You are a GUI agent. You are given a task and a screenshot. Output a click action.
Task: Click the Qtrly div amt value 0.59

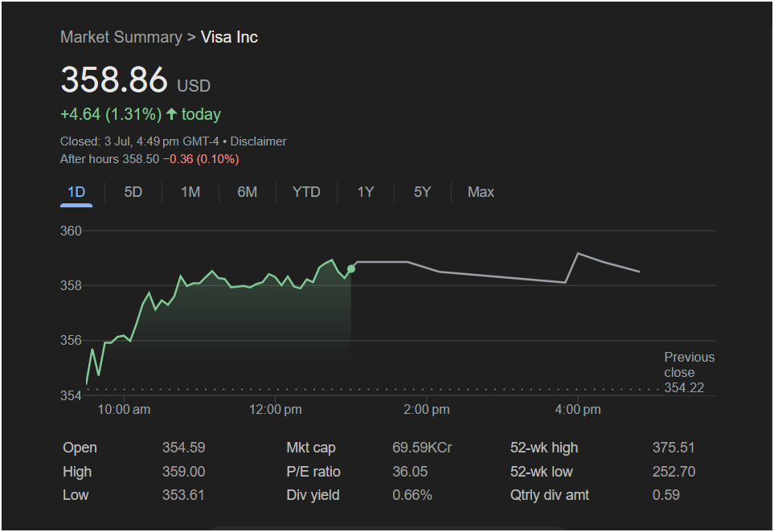665,495
